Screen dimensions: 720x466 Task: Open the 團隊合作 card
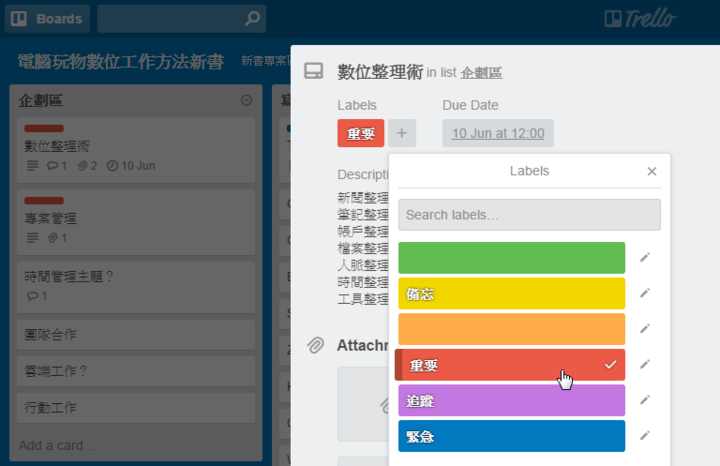(136, 334)
